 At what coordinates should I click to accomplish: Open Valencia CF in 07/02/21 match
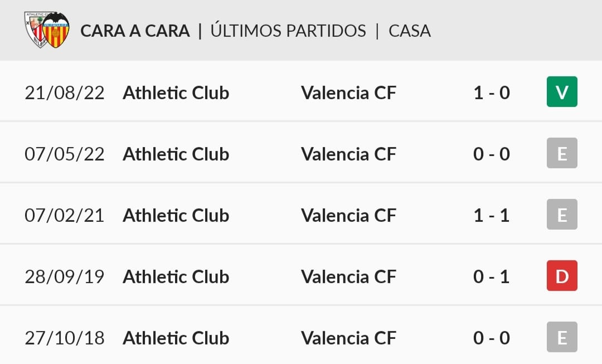(x=348, y=215)
